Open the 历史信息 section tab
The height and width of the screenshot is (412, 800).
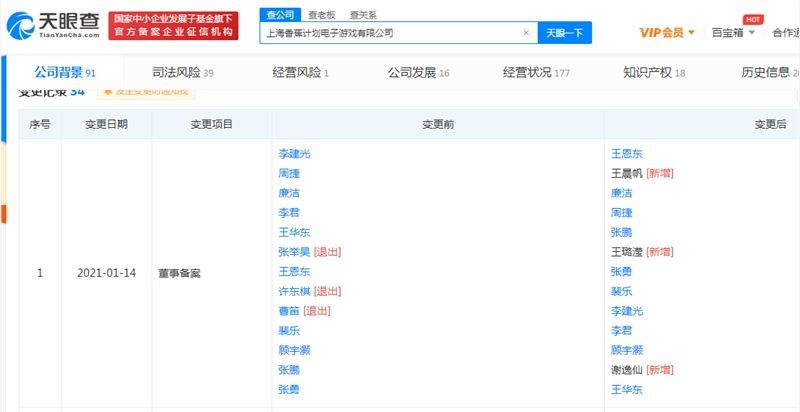tap(770, 72)
